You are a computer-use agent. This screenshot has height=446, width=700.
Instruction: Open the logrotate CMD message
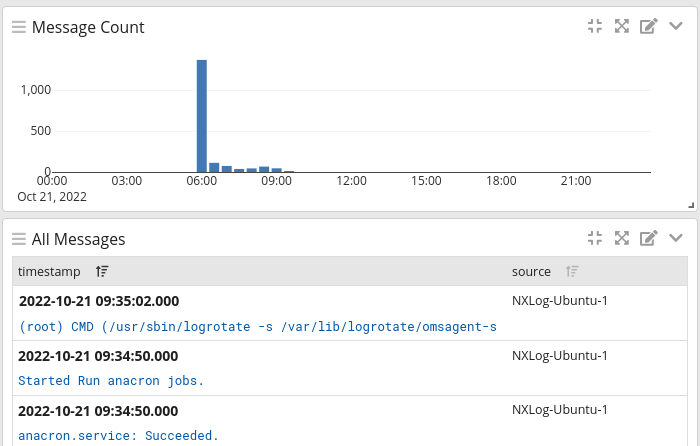257,326
